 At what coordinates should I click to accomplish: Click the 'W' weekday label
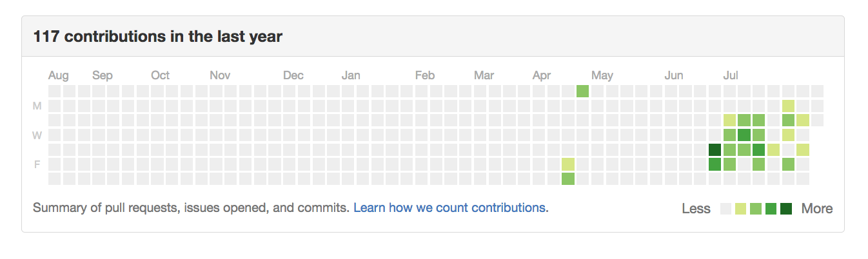click(x=37, y=135)
